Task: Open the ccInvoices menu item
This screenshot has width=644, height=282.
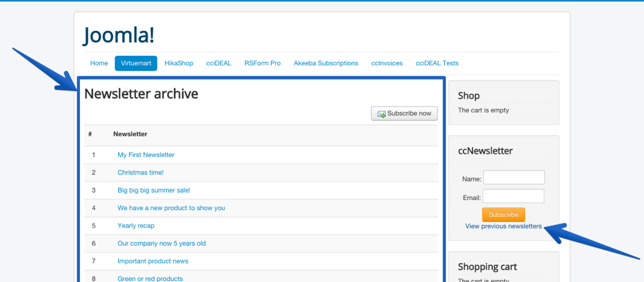Action: (387, 63)
